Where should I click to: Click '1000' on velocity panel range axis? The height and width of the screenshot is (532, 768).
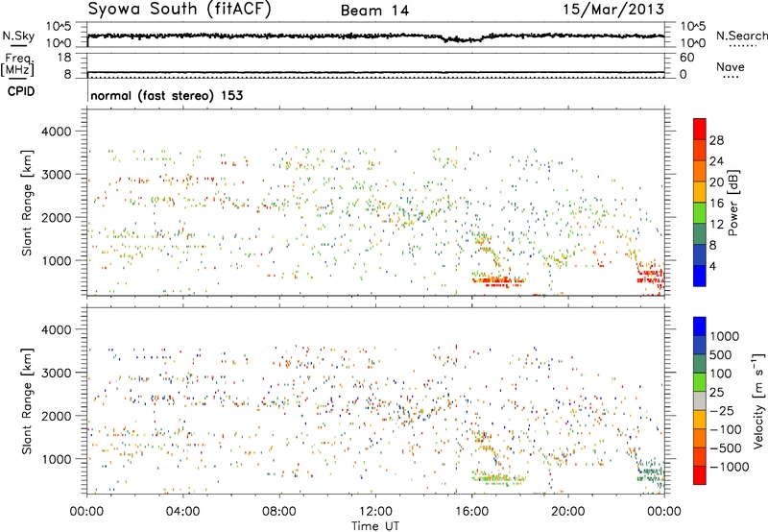pos(57,459)
